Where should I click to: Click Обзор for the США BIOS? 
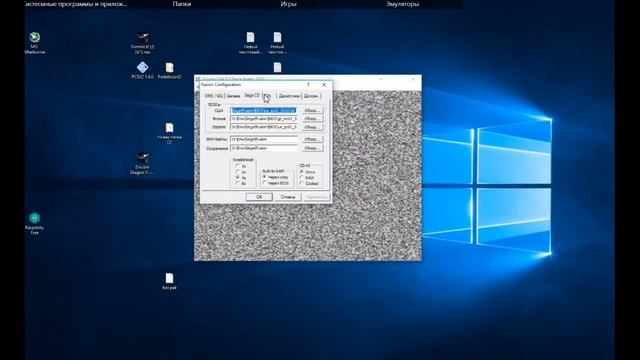click(x=313, y=111)
